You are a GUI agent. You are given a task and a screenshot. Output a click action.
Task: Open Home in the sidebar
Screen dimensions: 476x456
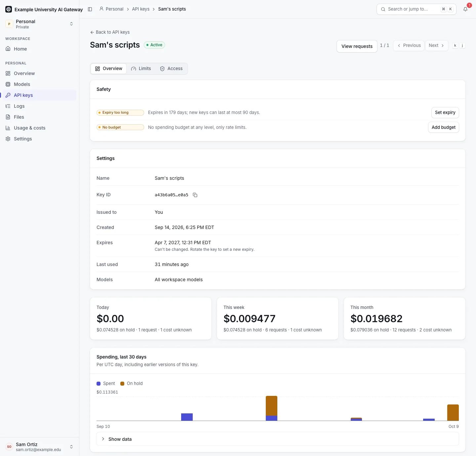pyautogui.click(x=40, y=49)
